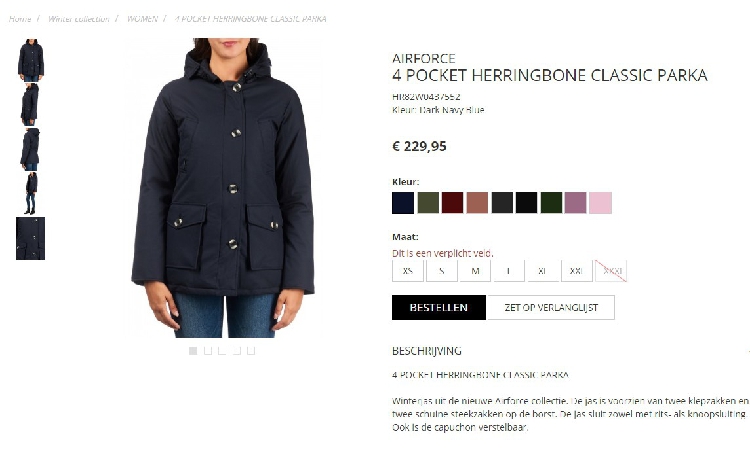750x460 pixels.
Task: Jump to second image carousel dot
Action: pyautogui.click(x=208, y=351)
